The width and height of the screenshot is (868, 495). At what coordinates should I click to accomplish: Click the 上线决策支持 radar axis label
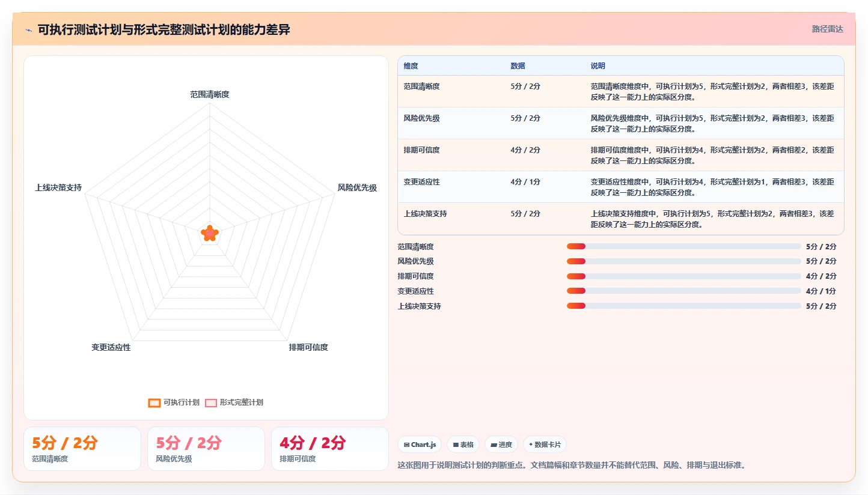(58, 188)
